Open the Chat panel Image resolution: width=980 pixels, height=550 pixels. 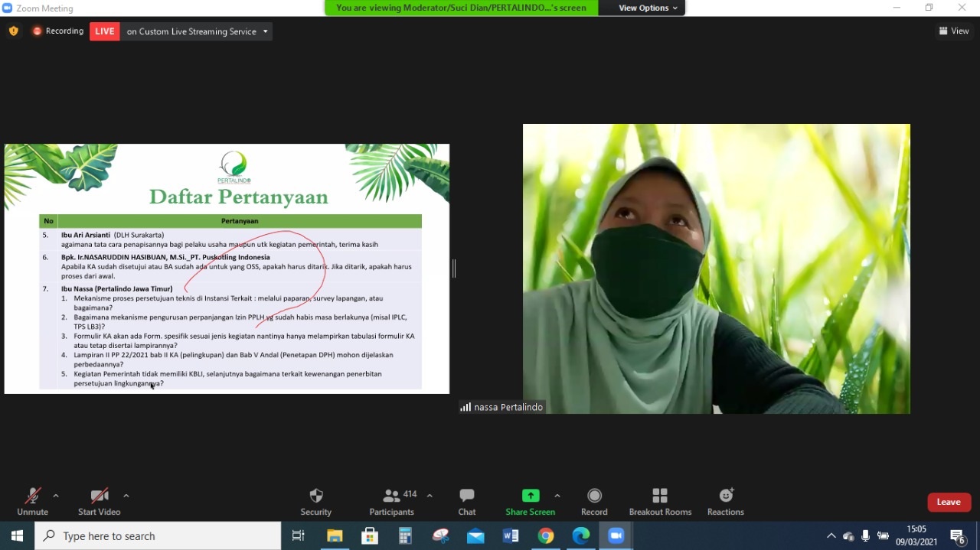tap(467, 502)
